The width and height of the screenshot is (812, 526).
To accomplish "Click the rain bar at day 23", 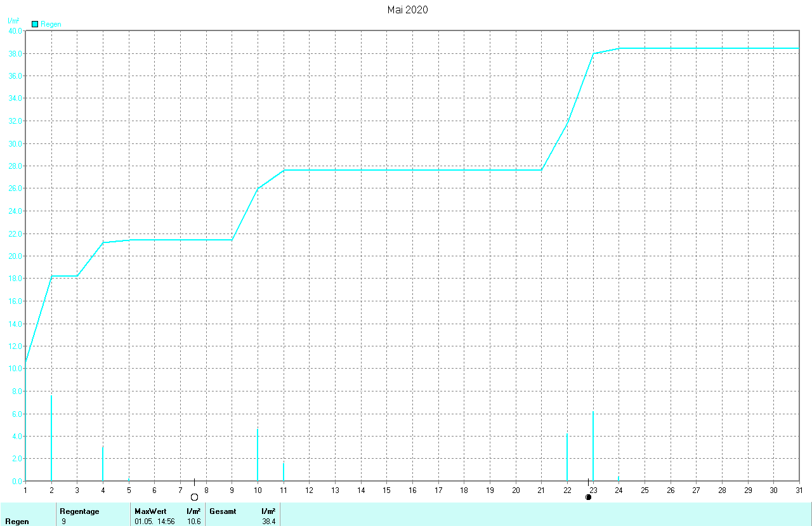I will click(593, 445).
